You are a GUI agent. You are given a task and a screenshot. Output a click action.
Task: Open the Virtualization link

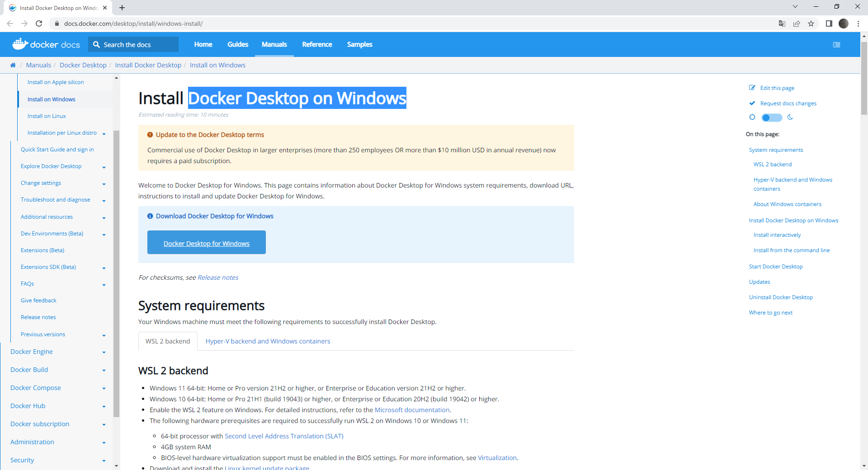click(x=497, y=458)
